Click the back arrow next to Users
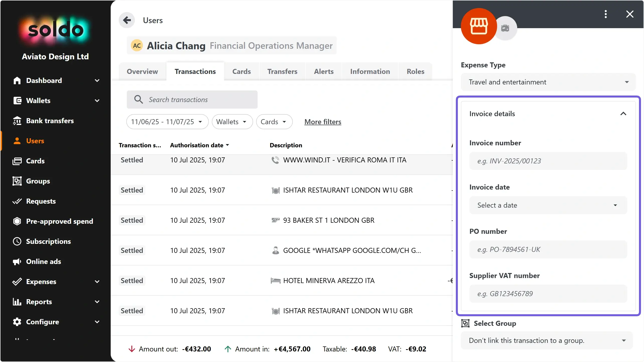The height and width of the screenshot is (362, 644). click(127, 20)
